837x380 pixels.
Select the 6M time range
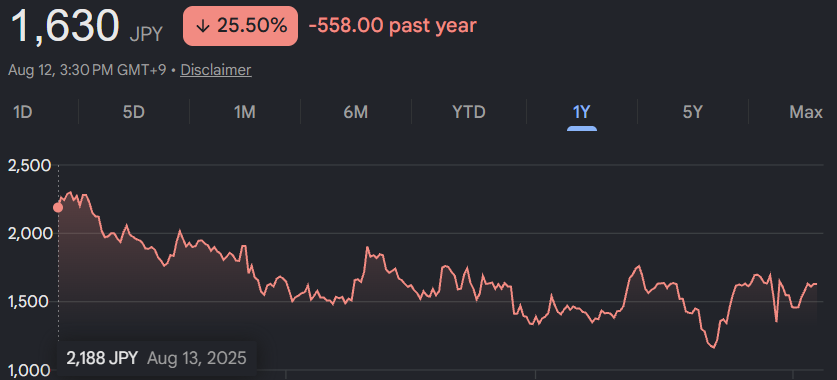pos(356,113)
